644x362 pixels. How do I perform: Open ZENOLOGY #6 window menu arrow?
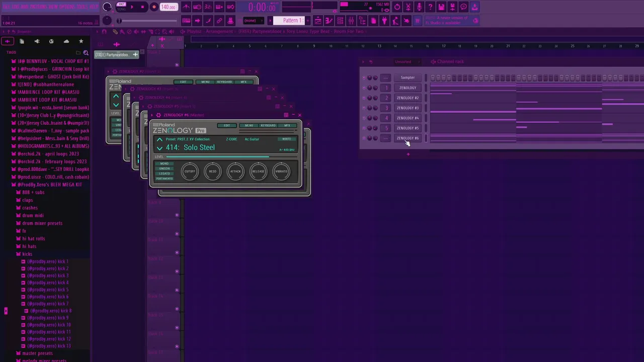pyautogui.click(x=152, y=115)
